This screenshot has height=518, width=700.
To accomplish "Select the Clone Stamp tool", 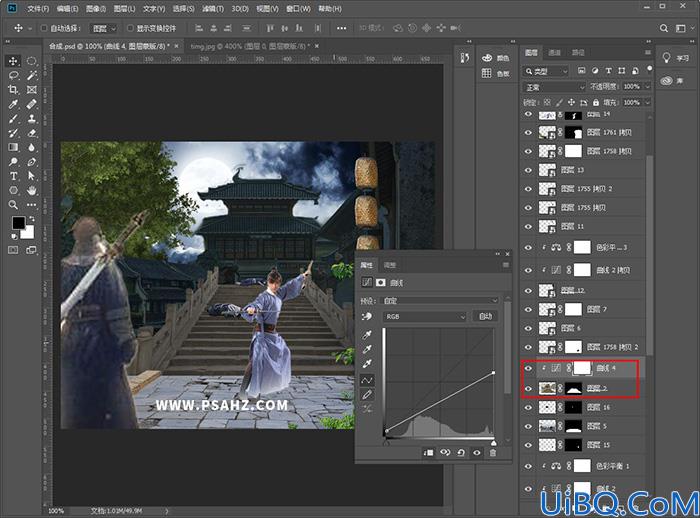I will [x=31, y=119].
